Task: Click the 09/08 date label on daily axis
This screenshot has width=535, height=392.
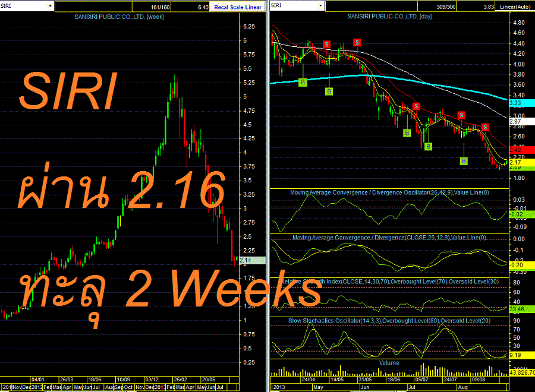Action: [x=478, y=380]
